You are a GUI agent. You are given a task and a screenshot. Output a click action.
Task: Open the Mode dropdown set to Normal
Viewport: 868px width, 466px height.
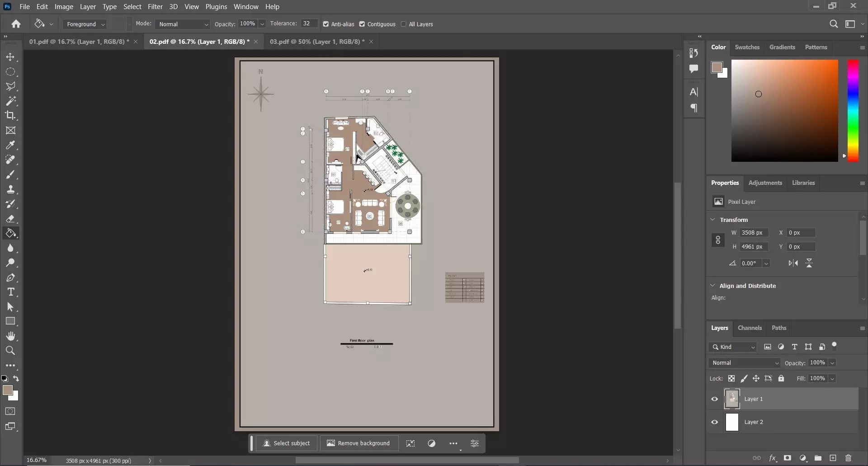coord(183,24)
